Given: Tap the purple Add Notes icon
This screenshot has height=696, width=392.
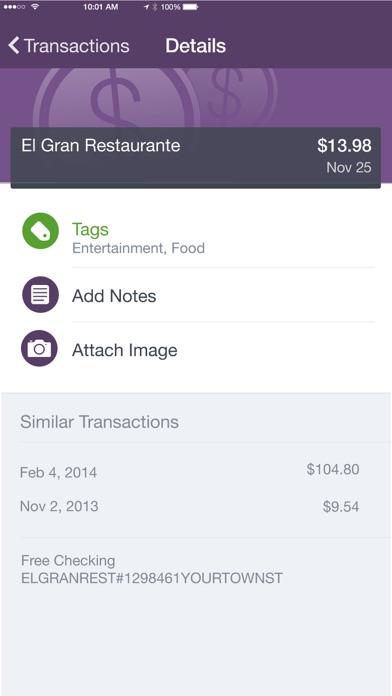Looking at the screenshot, I should coord(40,295).
